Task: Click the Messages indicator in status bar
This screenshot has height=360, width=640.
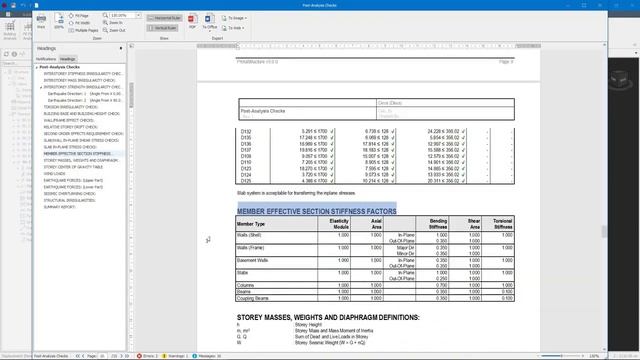Action: tap(207, 356)
